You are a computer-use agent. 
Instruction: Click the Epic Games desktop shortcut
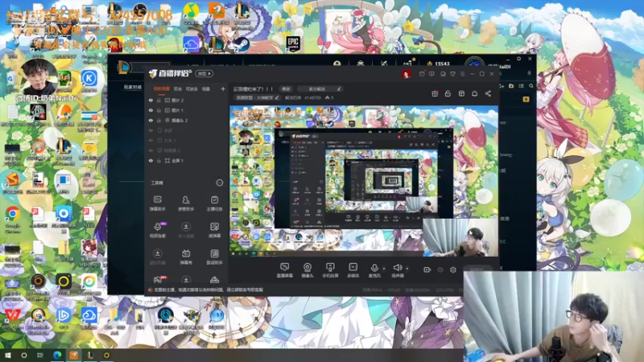293,43
